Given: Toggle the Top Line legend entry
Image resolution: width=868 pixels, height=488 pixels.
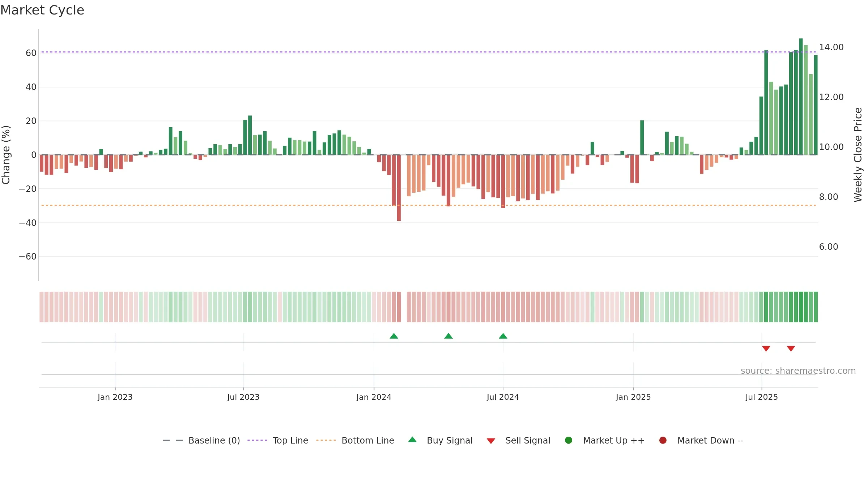Looking at the screenshot, I should pyautogui.click(x=278, y=440).
